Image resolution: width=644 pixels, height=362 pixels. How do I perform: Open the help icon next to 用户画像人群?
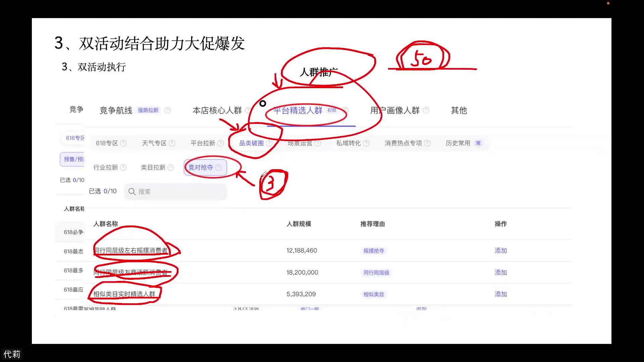(426, 110)
